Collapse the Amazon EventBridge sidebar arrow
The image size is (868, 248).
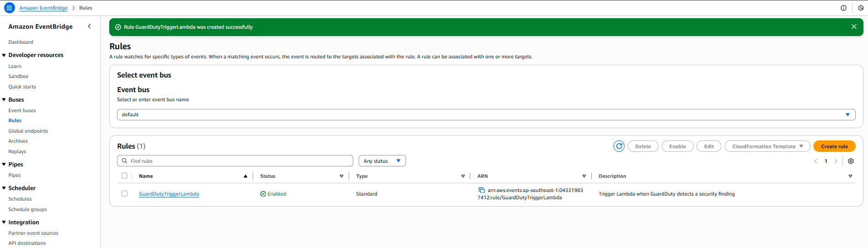pyautogui.click(x=89, y=26)
